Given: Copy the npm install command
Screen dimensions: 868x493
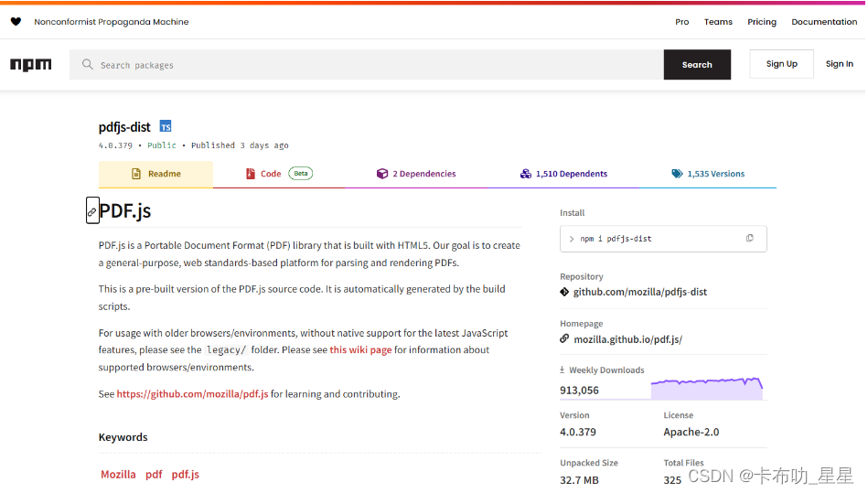Looking at the screenshot, I should 749,239.
